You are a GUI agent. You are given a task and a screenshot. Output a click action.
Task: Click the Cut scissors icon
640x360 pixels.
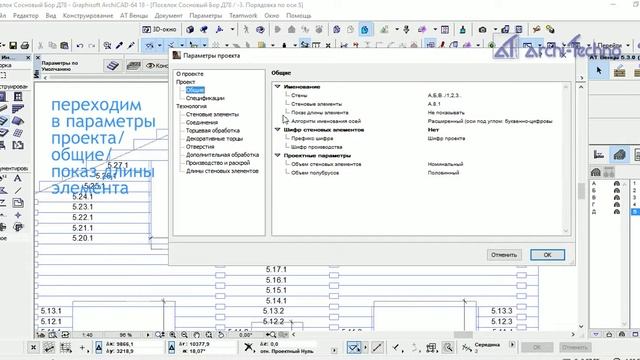click(40, 45)
